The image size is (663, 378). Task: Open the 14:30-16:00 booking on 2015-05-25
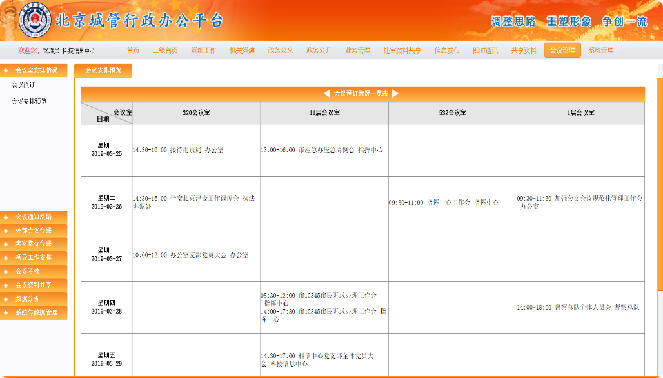click(x=178, y=150)
